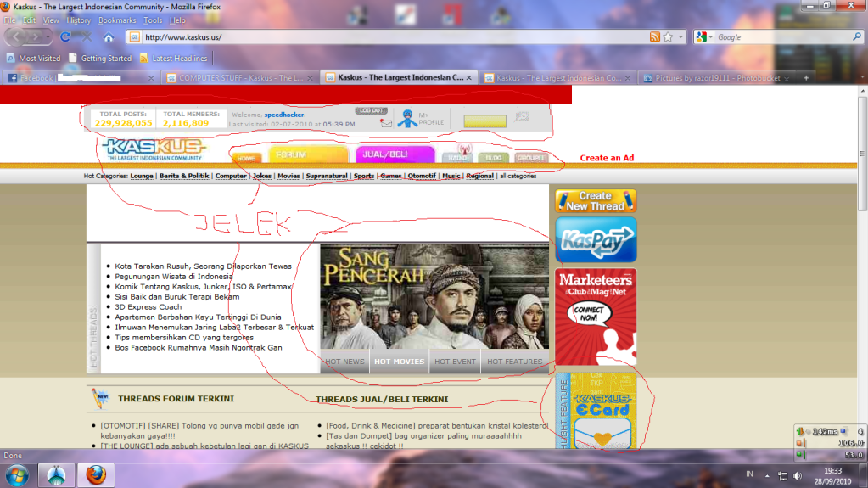Click Create New Thread button
Screen dimensions: 868x488
pyautogui.click(x=596, y=201)
